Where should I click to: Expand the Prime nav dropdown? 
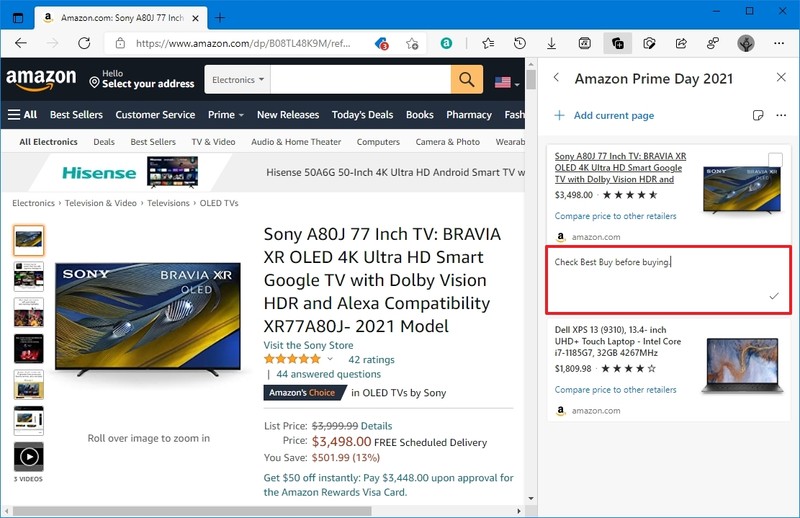tap(226, 115)
